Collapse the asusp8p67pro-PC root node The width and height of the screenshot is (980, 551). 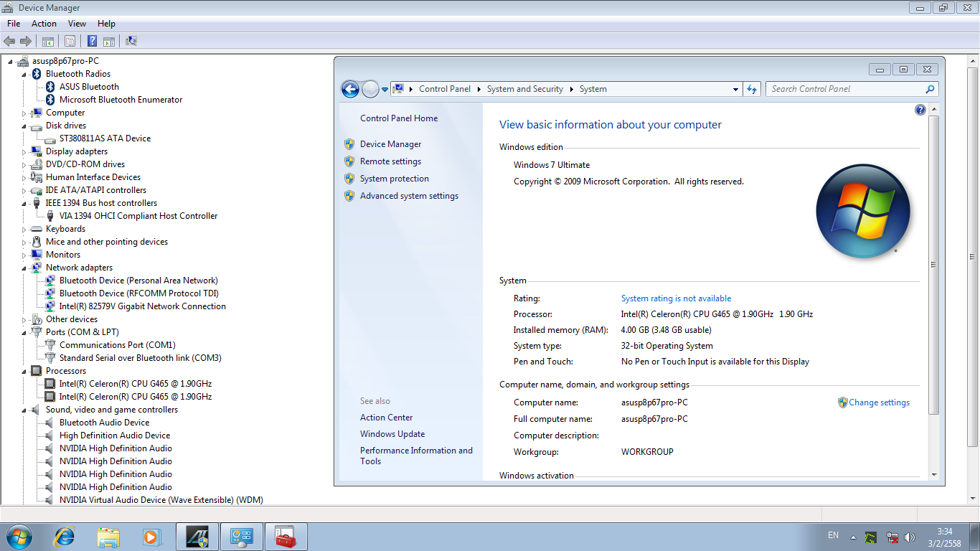(10, 61)
